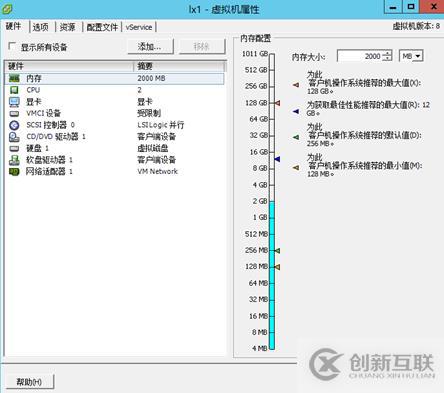Viewport: 444px width, 393px height.
Task: Click blue legend triangle for 最佳性能推荐的最大值(R)
Action: 296,111
